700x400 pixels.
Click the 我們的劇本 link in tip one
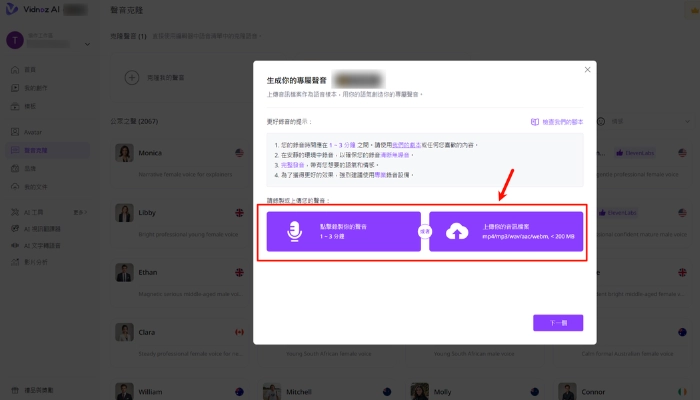[406, 145]
